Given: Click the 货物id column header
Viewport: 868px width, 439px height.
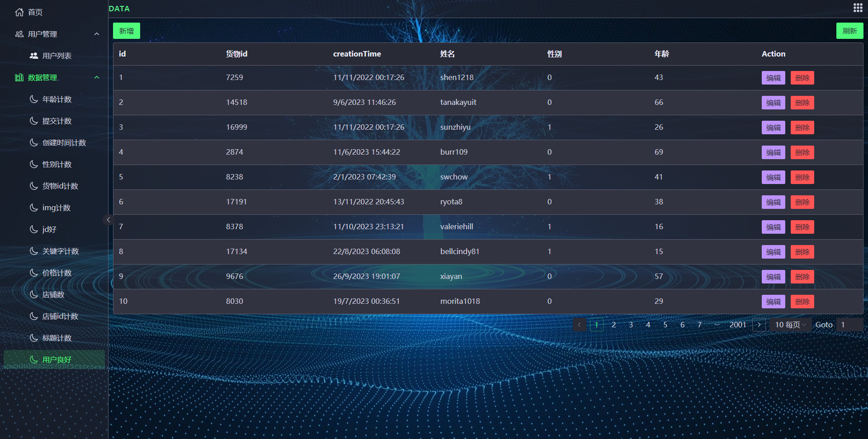Looking at the screenshot, I should tap(237, 54).
